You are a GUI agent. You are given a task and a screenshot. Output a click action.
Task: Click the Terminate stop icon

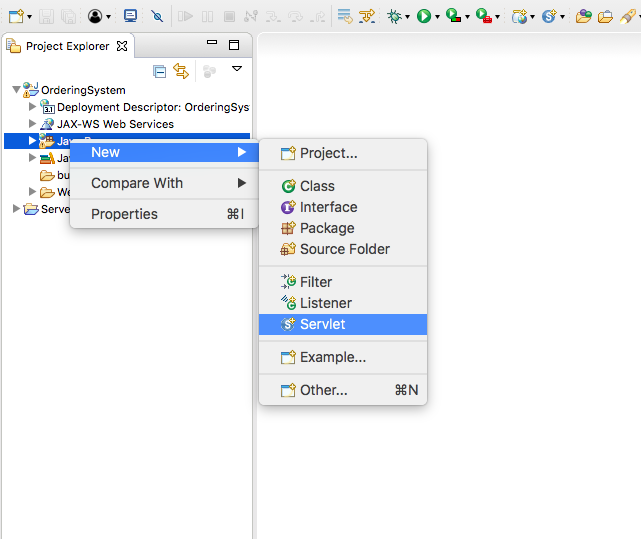pos(229,16)
